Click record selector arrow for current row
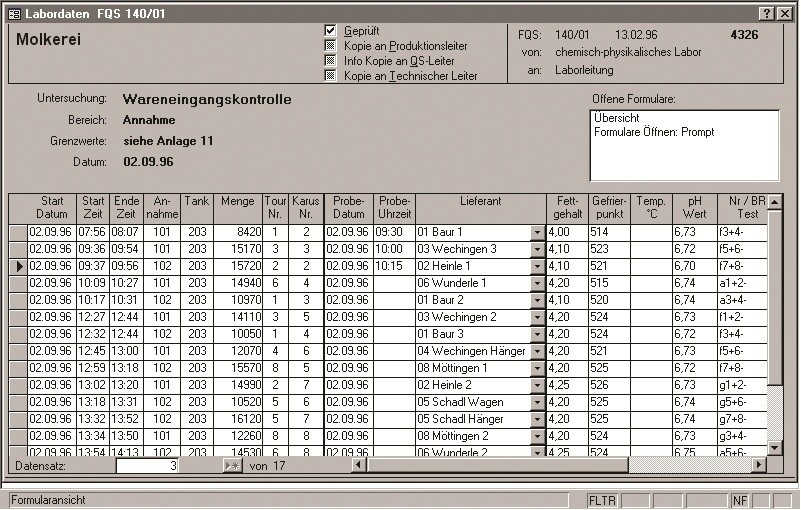 pyautogui.click(x=17, y=266)
